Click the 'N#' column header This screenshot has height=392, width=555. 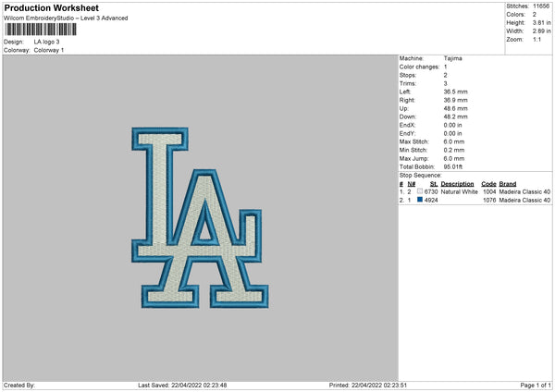[x=412, y=184]
